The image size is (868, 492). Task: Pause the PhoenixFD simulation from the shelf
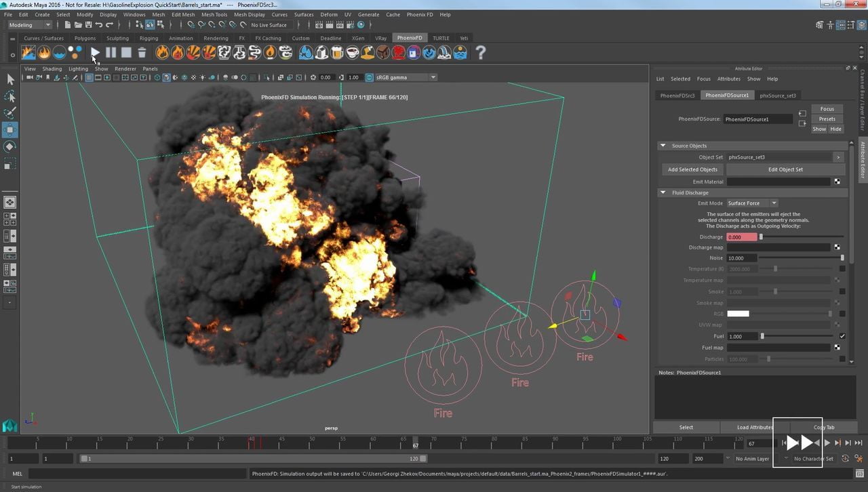pyautogui.click(x=111, y=52)
